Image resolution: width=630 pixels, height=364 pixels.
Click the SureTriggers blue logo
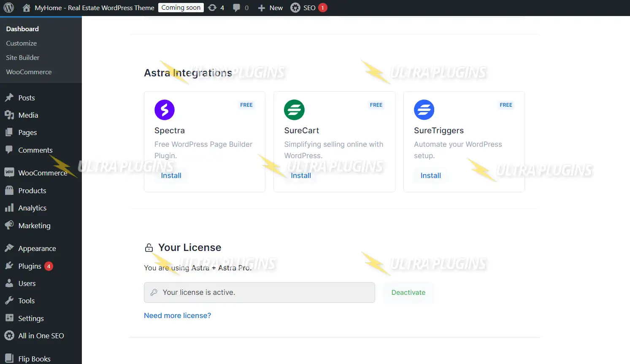pos(424,110)
